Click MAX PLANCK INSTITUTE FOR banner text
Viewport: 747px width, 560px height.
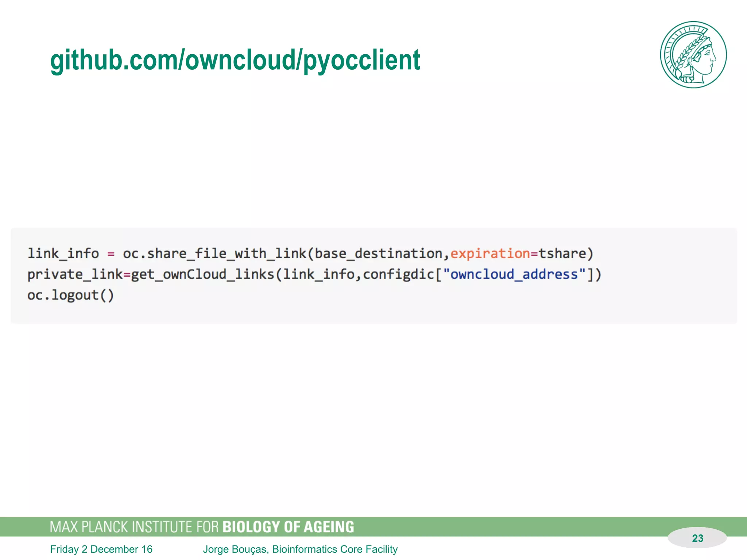(x=134, y=527)
